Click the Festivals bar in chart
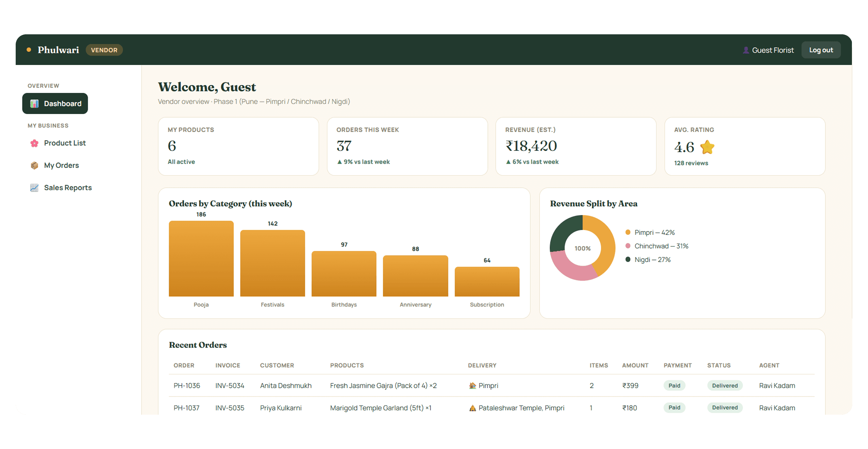868x449 pixels. click(273, 263)
